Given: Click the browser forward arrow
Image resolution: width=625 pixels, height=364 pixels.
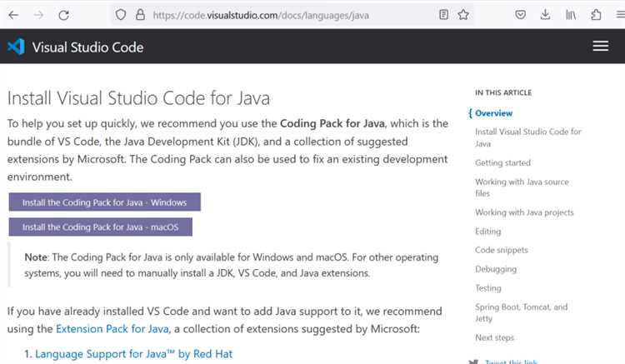Looking at the screenshot, I should point(38,15).
